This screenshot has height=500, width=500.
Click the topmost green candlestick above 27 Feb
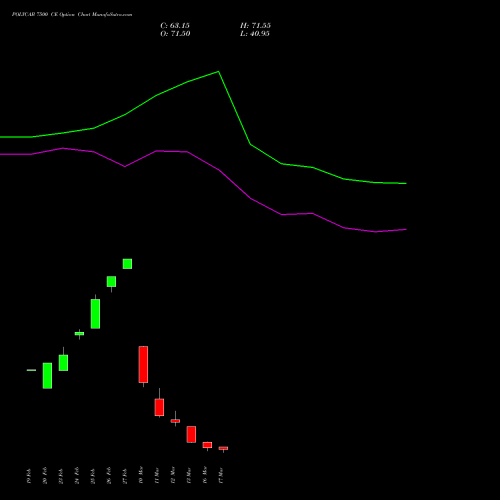click(x=127, y=264)
